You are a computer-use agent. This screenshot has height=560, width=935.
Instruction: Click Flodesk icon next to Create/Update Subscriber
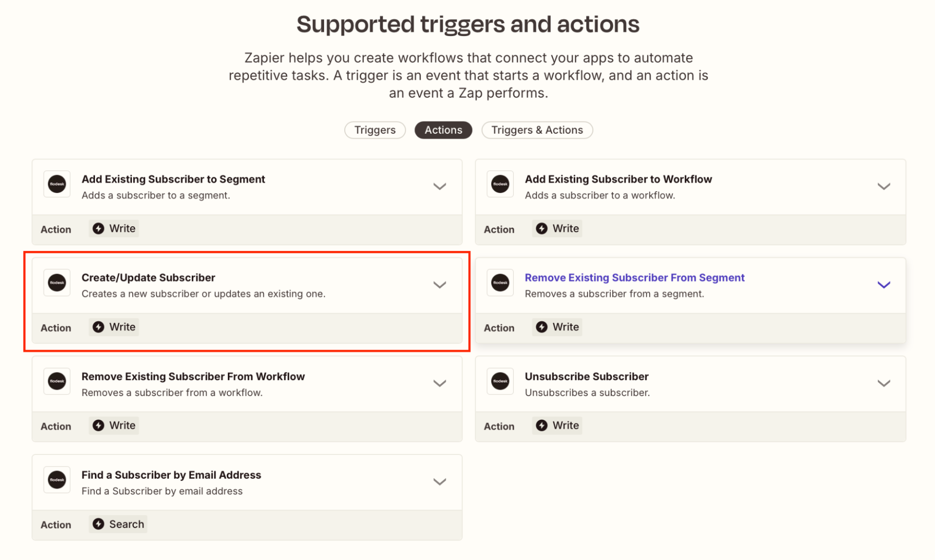coord(57,283)
